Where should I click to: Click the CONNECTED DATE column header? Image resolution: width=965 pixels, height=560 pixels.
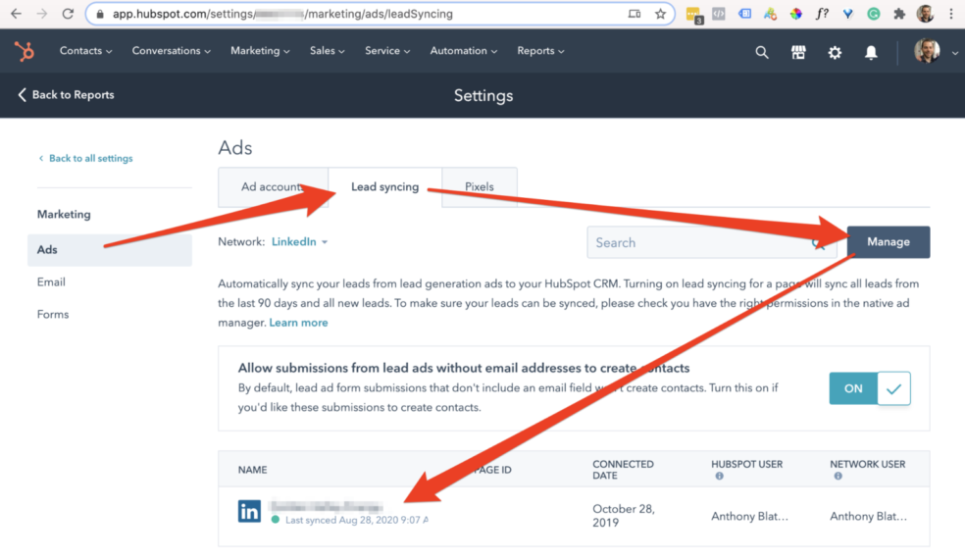tap(623, 470)
